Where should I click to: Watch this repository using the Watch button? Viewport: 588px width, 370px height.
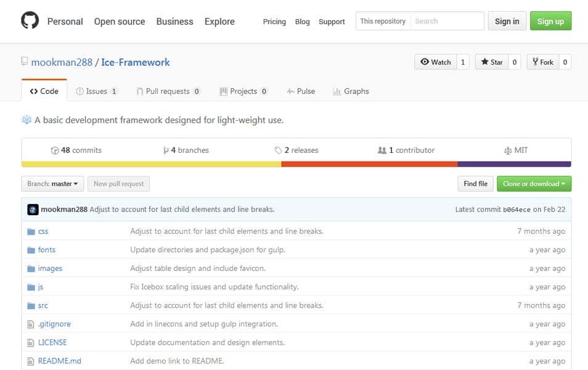point(436,62)
